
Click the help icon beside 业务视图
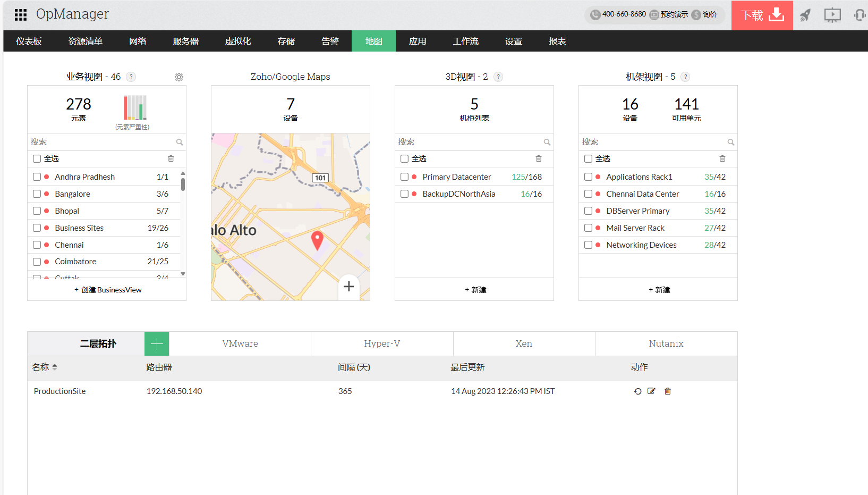coord(131,77)
